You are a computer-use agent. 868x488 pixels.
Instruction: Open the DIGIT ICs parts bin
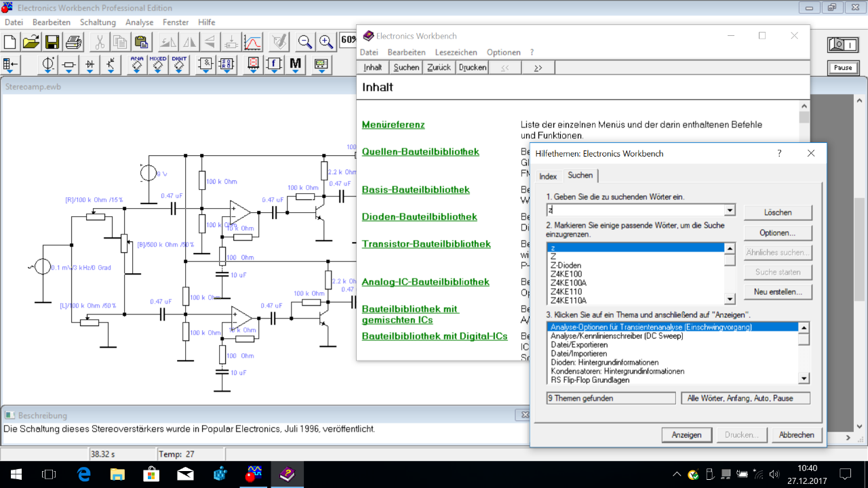click(179, 65)
